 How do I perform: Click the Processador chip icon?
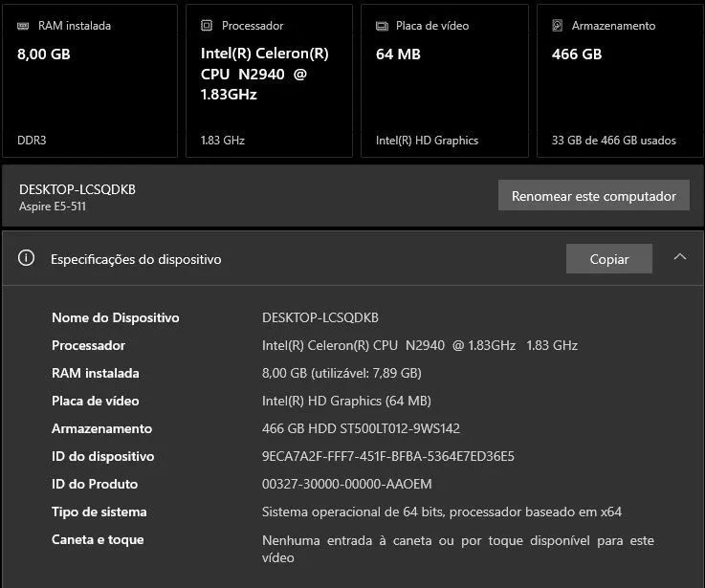[x=207, y=25]
